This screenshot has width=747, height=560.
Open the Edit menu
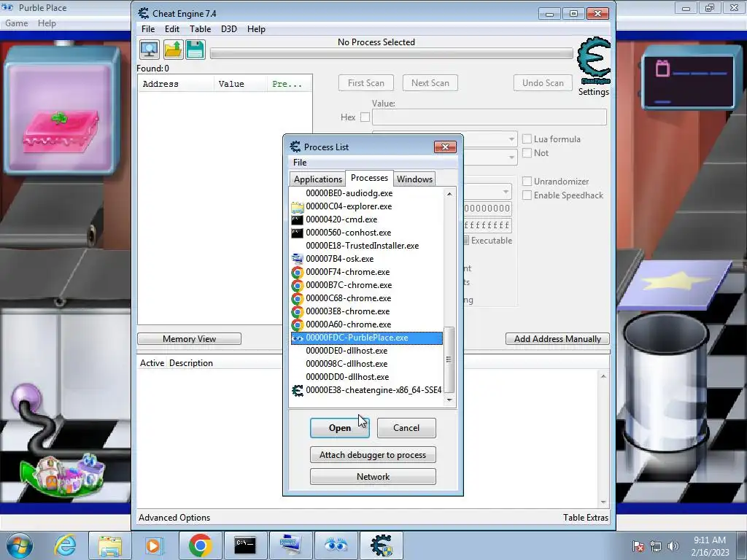point(172,29)
